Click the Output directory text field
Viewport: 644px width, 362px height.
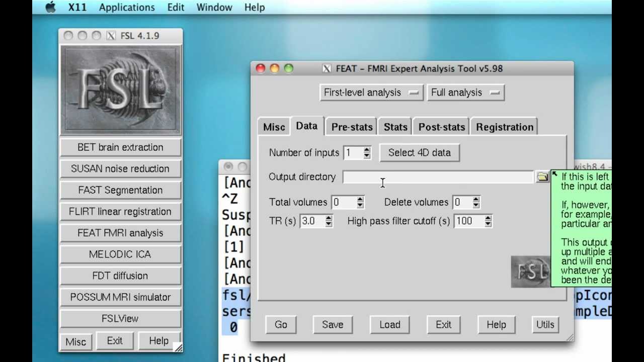tap(438, 177)
